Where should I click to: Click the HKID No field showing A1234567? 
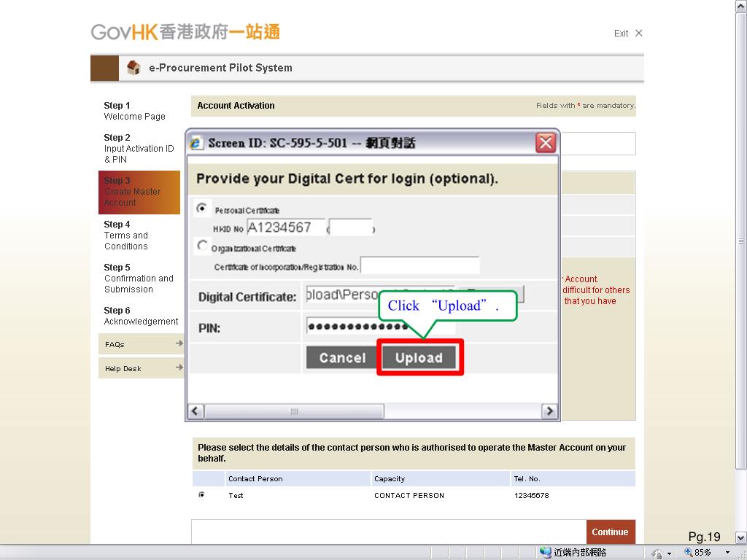[285, 227]
